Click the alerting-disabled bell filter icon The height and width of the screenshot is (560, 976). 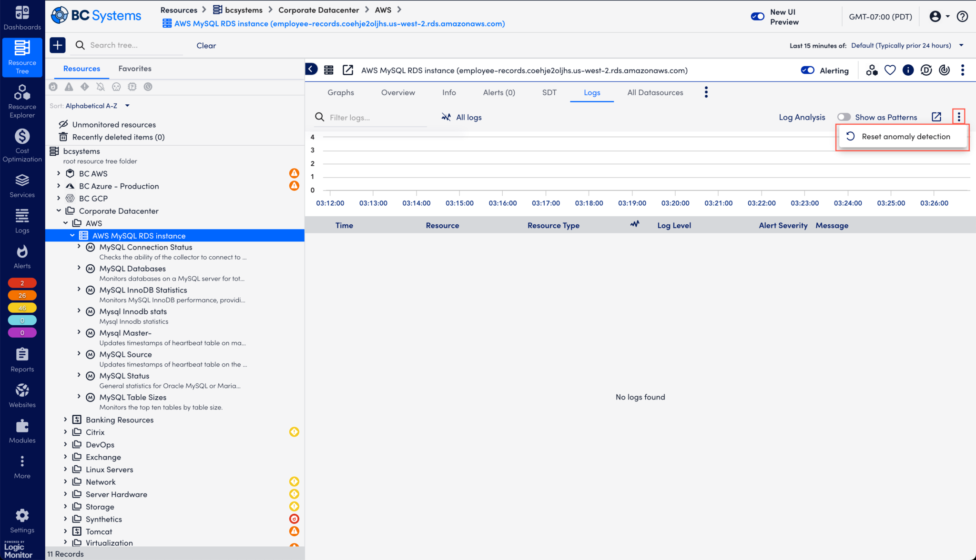(x=100, y=87)
